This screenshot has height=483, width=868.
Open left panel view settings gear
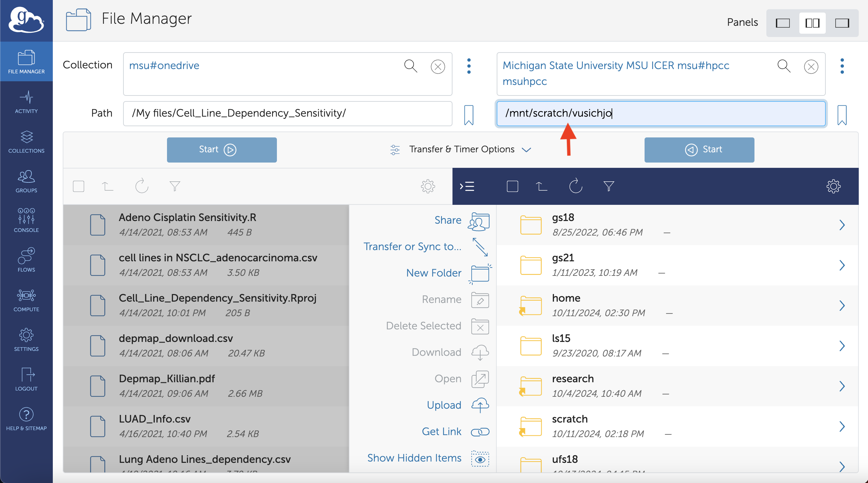[428, 186]
